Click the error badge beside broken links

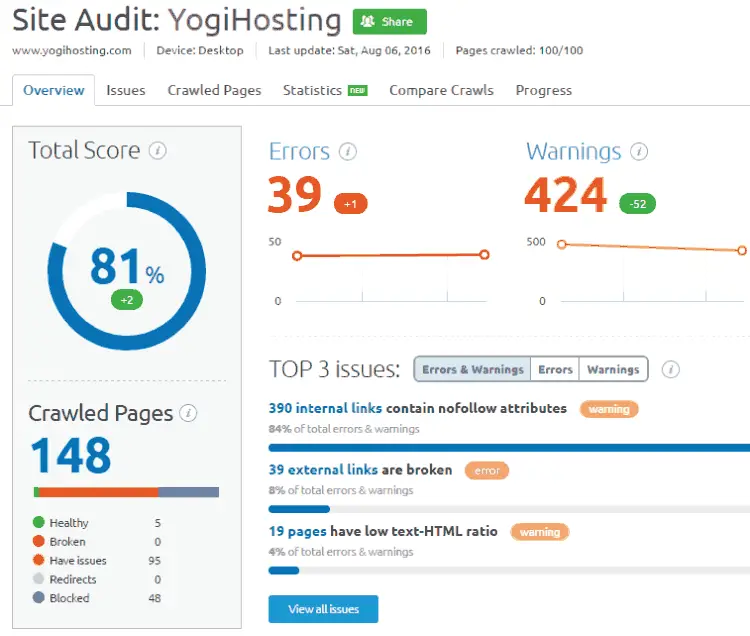pos(487,471)
